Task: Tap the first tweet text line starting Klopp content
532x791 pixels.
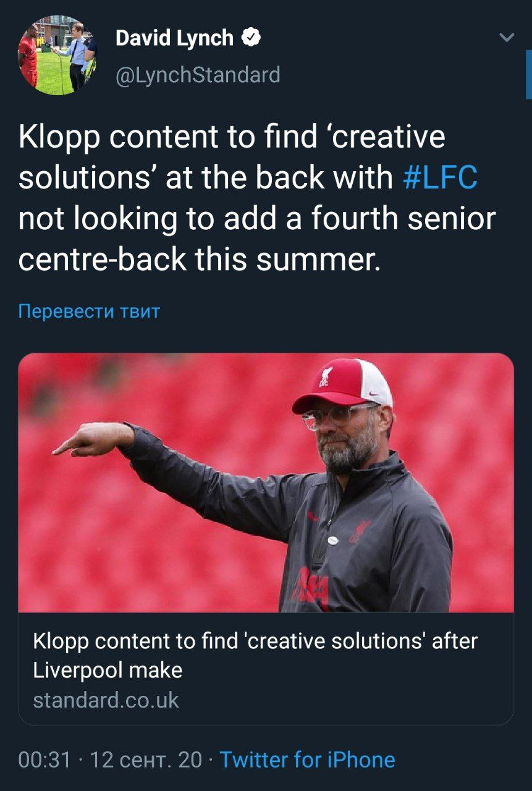Action: pos(232,137)
